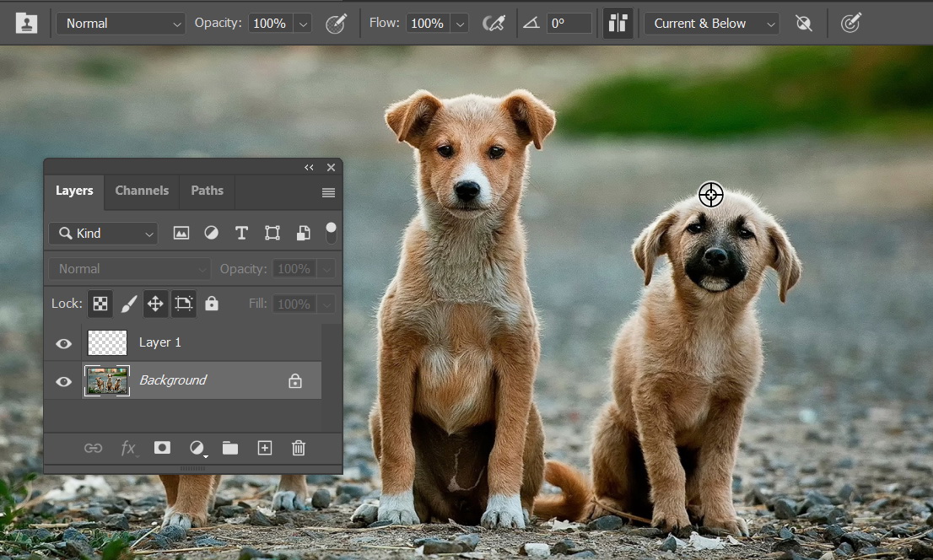Toggle lock transparent pixels

point(100,304)
